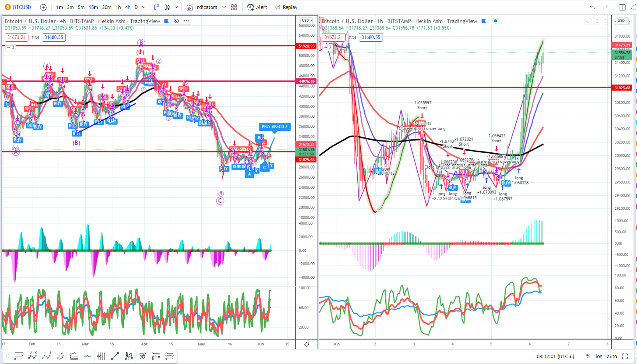The width and height of the screenshot is (637, 364).
Task: Click the fullscreen chart icon
Action: click(625, 356)
